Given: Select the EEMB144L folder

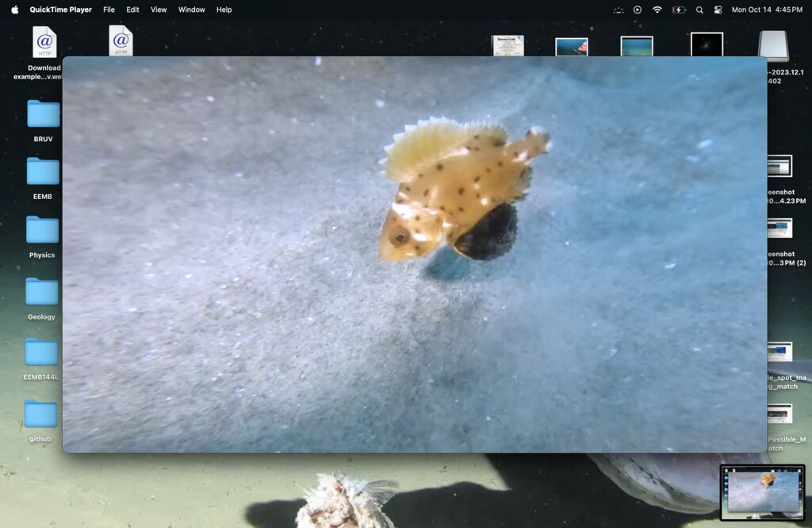Looking at the screenshot, I should (x=41, y=353).
